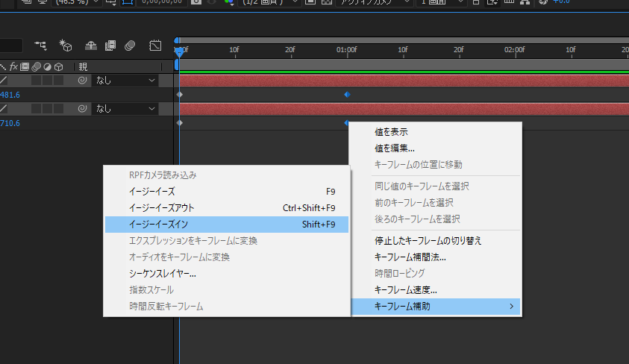Click the motion blur column header icon
The image size is (629, 364).
click(36, 66)
